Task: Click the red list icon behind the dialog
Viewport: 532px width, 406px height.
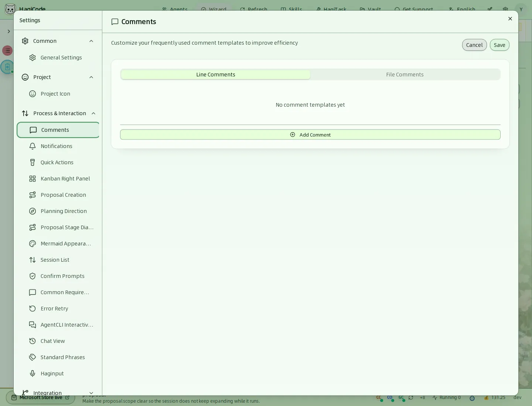Action: point(7,51)
